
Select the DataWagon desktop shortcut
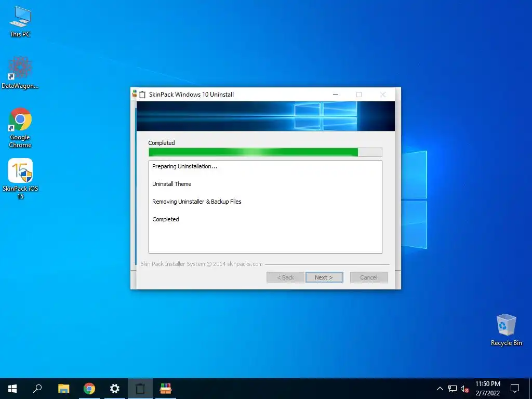pos(20,73)
